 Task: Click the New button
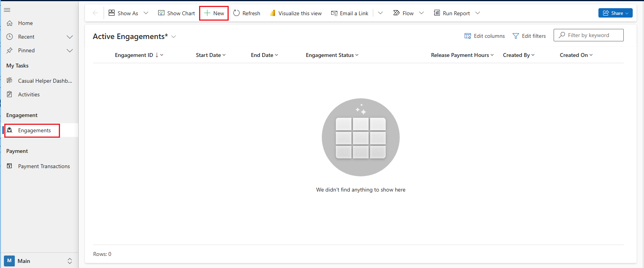214,13
